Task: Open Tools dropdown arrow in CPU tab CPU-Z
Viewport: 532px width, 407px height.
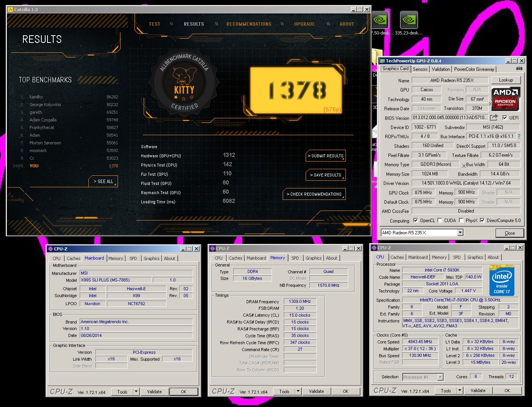Action: coord(460,391)
